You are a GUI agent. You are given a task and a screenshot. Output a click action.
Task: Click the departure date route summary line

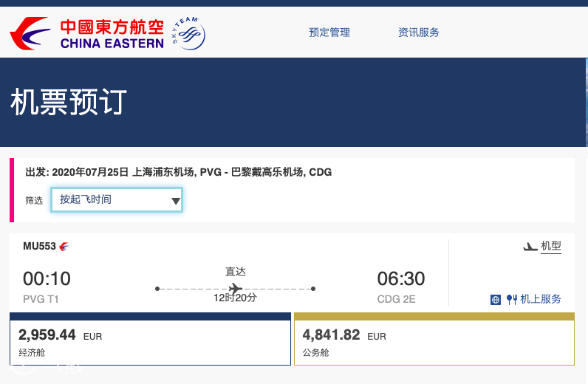[179, 172]
